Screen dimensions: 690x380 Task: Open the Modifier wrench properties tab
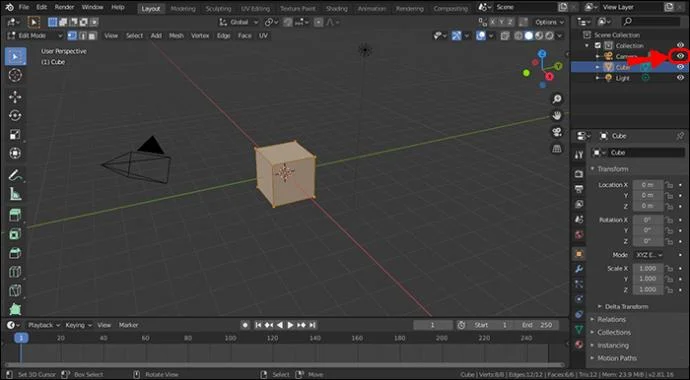point(579,269)
